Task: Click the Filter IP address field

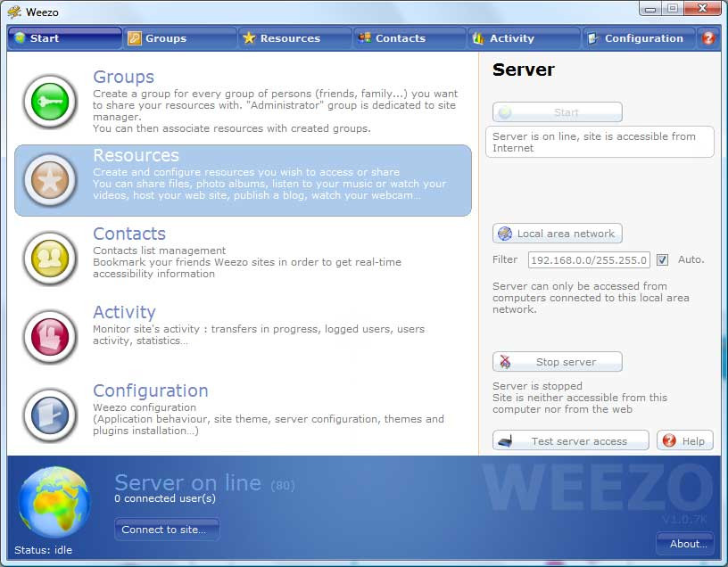Action: (589, 259)
